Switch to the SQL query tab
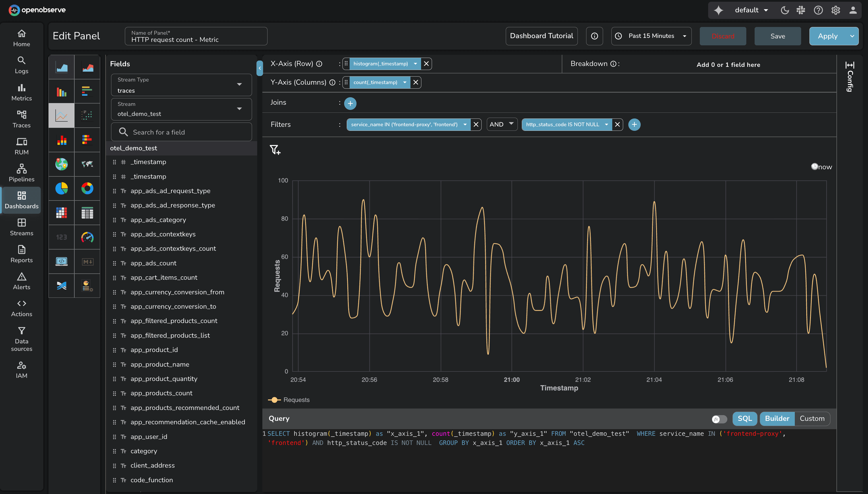The width and height of the screenshot is (868, 494). [745, 418]
